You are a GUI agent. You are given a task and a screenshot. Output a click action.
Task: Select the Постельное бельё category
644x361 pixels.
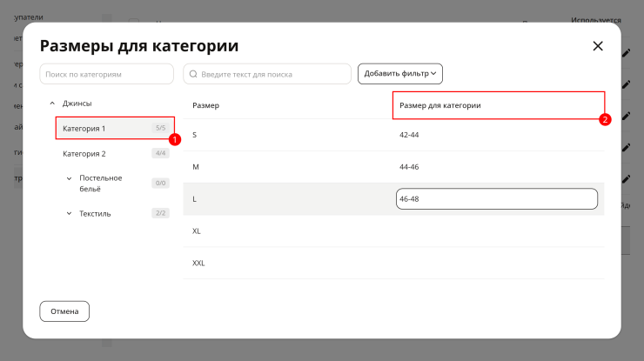coord(101,184)
